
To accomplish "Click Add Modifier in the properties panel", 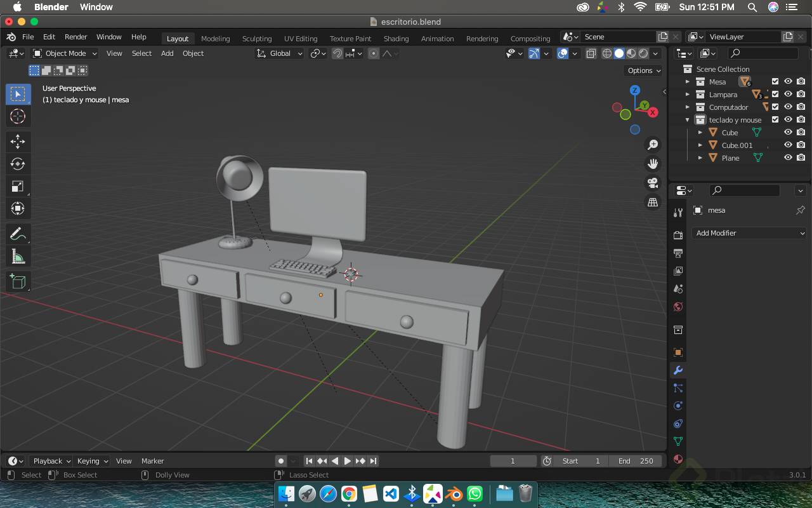I will [749, 233].
